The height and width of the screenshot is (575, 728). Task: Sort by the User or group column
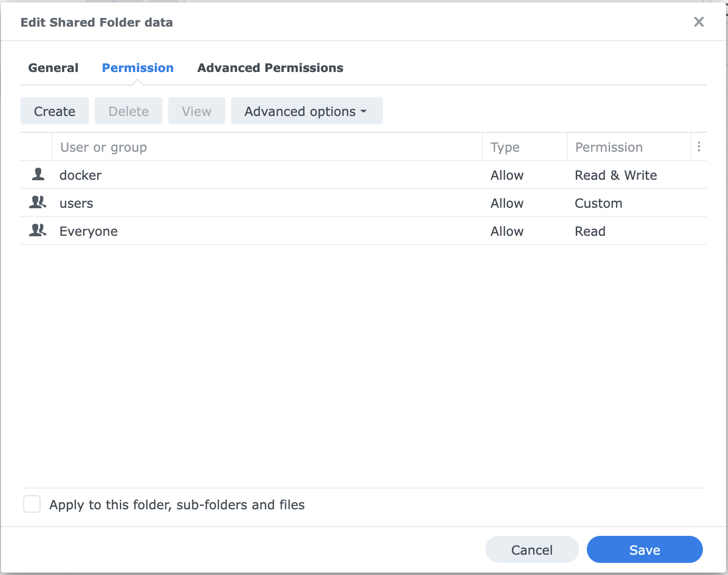tap(103, 147)
